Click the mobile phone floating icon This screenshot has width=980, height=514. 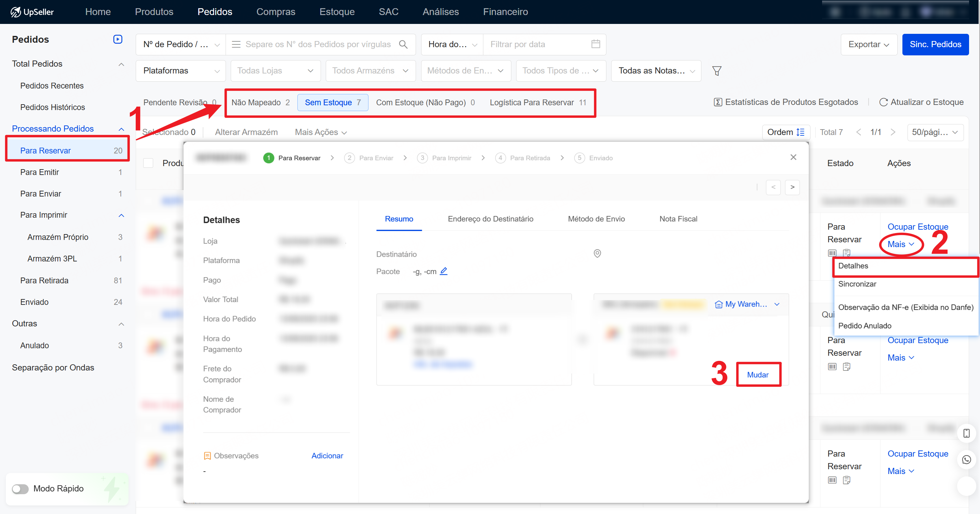coord(966,433)
